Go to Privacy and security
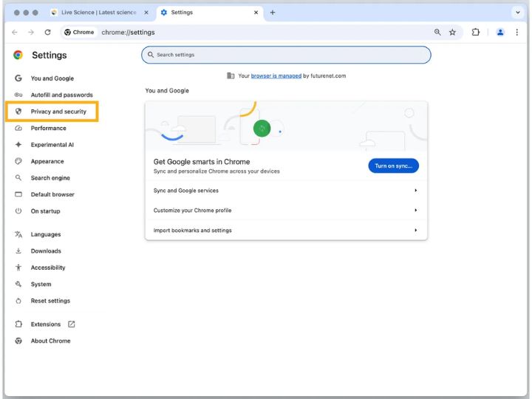532x399 pixels. tap(58, 112)
